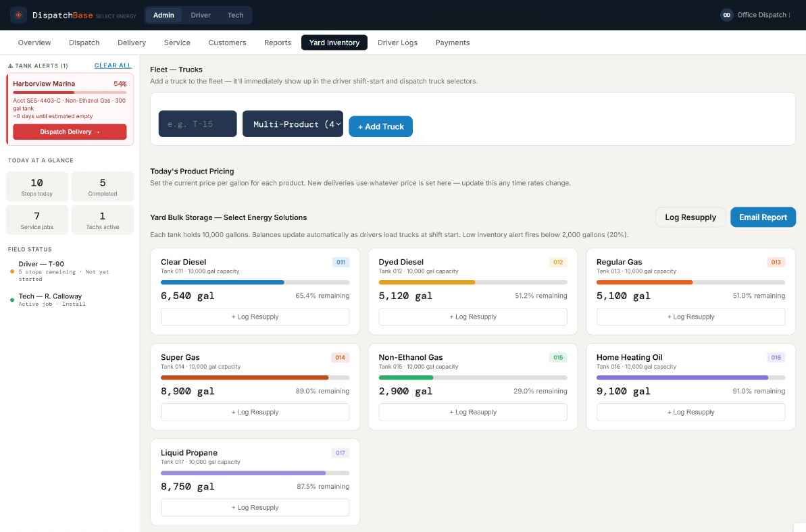Open the Customers tab
Viewport: 806px width, 532px height.
tap(227, 43)
